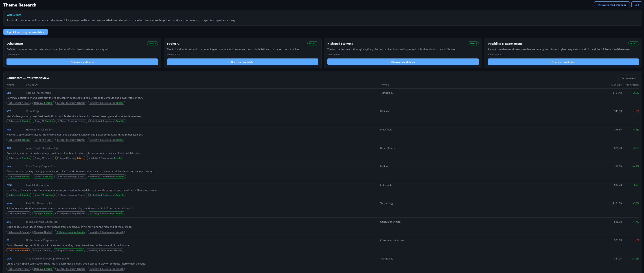This screenshot has width=644, height=273.
Task: Click Talen Energy Corporation company name
Action: [41, 167]
